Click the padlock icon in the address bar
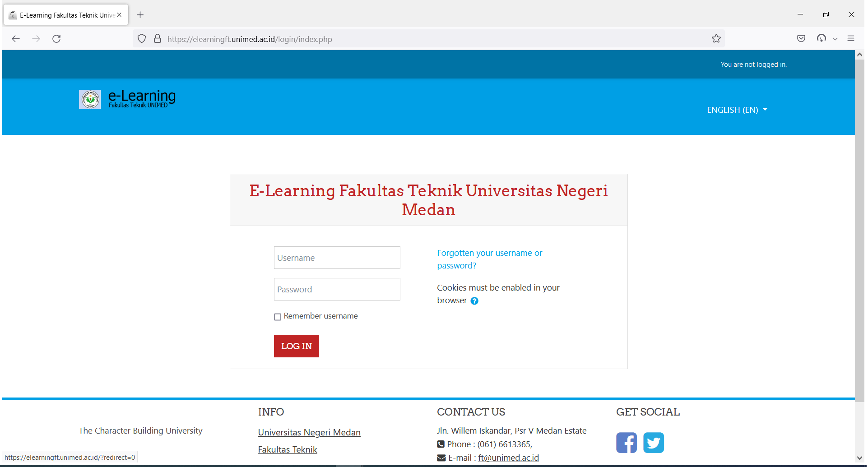The image size is (868, 467). coord(158,39)
